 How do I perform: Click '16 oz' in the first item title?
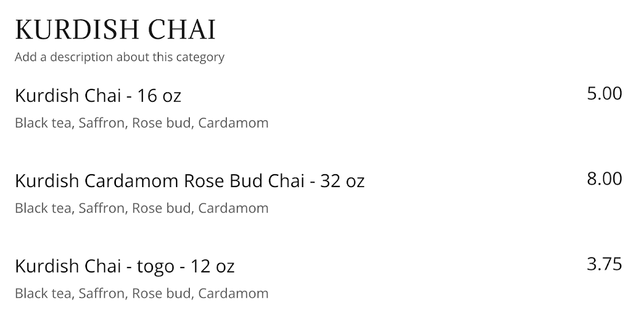click(159, 96)
